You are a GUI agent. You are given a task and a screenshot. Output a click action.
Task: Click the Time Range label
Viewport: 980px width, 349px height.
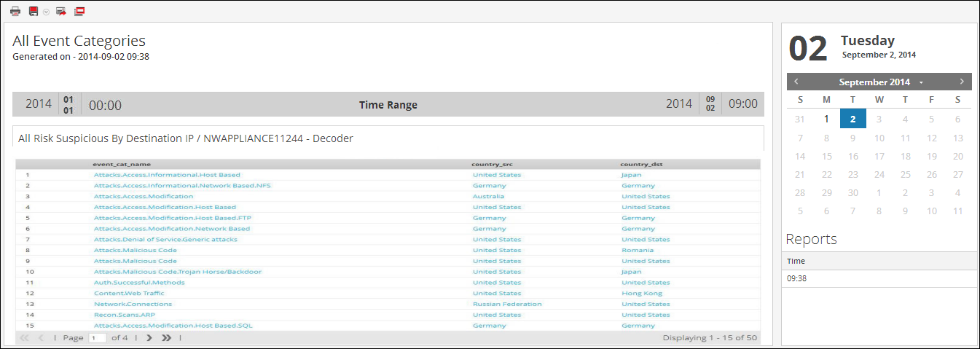click(x=388, y=105)
